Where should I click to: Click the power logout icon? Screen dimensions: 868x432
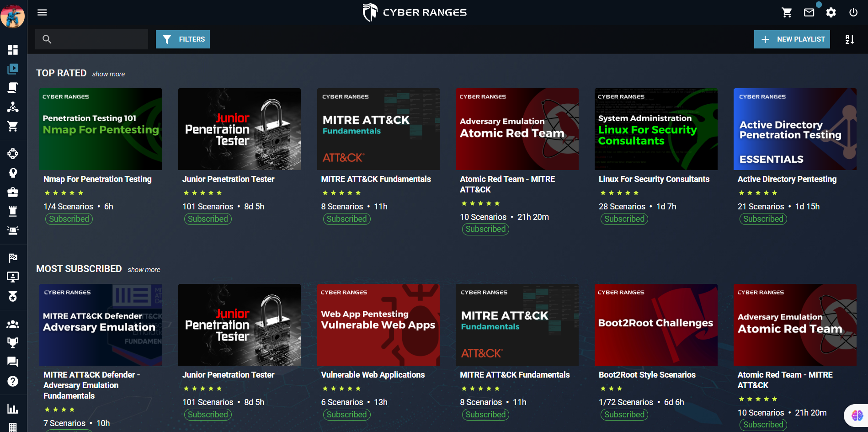(x=853, y=12)
